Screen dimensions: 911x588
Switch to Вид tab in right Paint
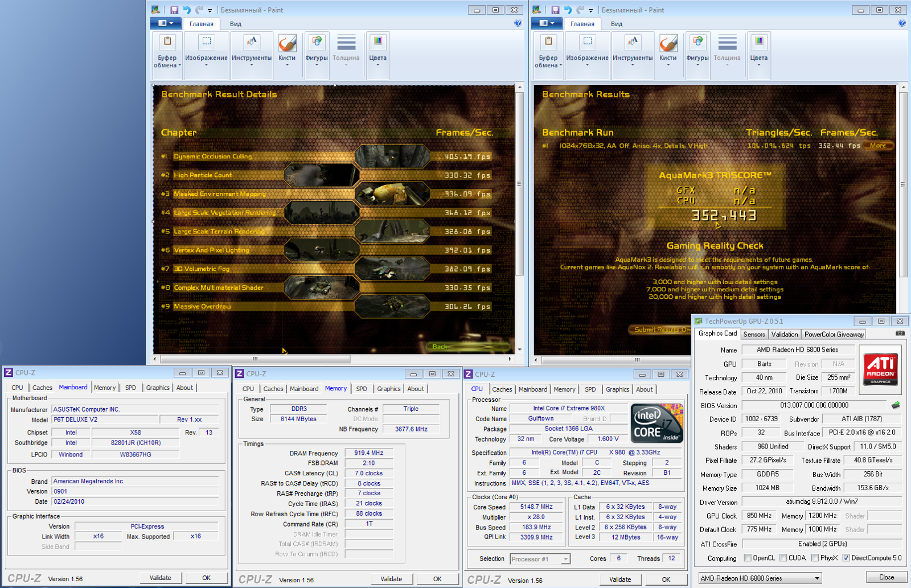pyautogui.click(x=617, y=24)
